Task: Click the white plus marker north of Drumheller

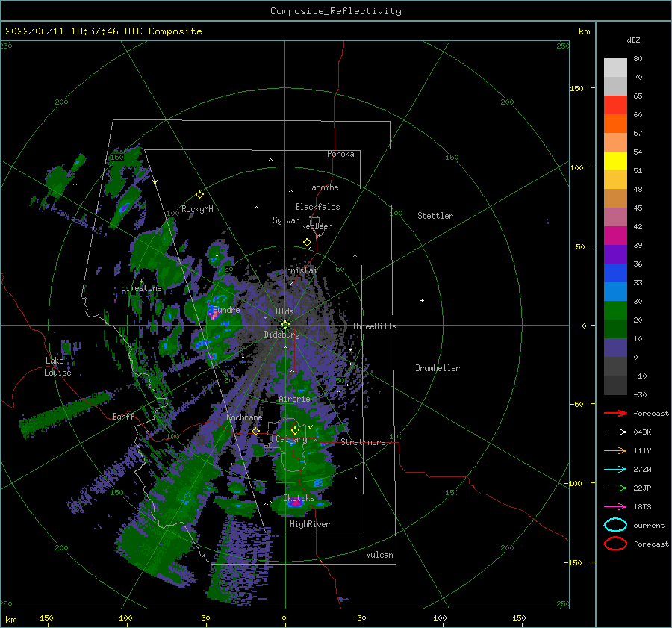Action: (x=422, y=300)
